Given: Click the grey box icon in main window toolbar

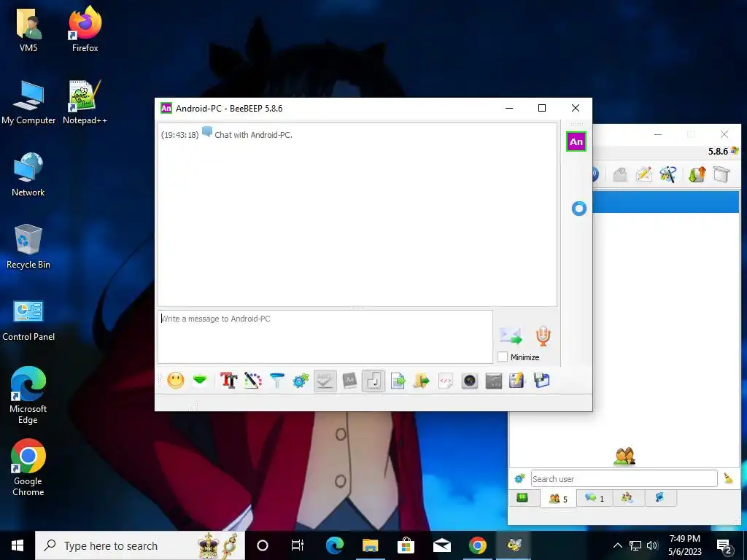Looking at the screenshot, I should pos(721,174).
